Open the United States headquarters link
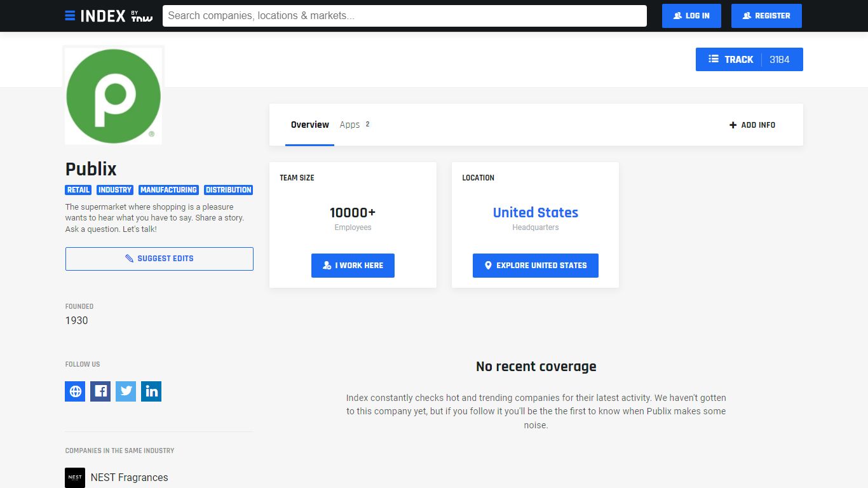 (536, 212)
